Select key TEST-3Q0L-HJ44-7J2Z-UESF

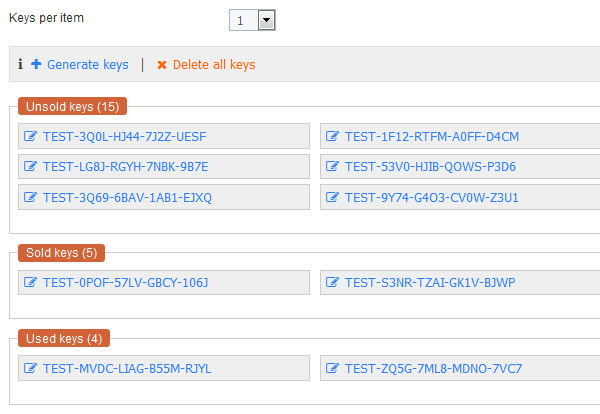click(125, 137)
